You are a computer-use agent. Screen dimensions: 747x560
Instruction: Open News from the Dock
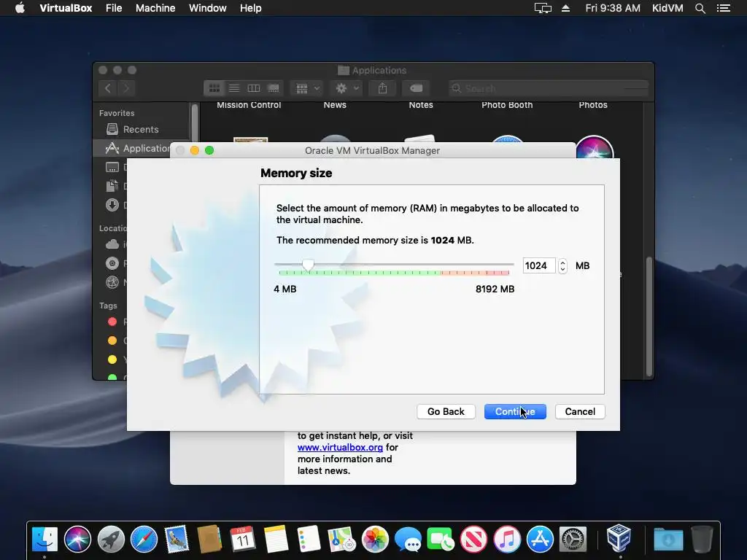pos(473,540)
